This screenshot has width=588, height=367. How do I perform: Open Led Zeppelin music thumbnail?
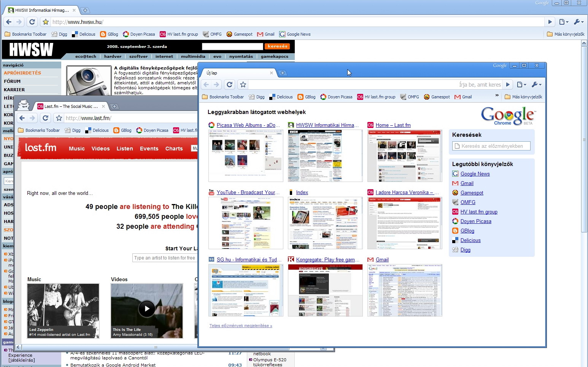pyautogui.click(x=63, y=311)
